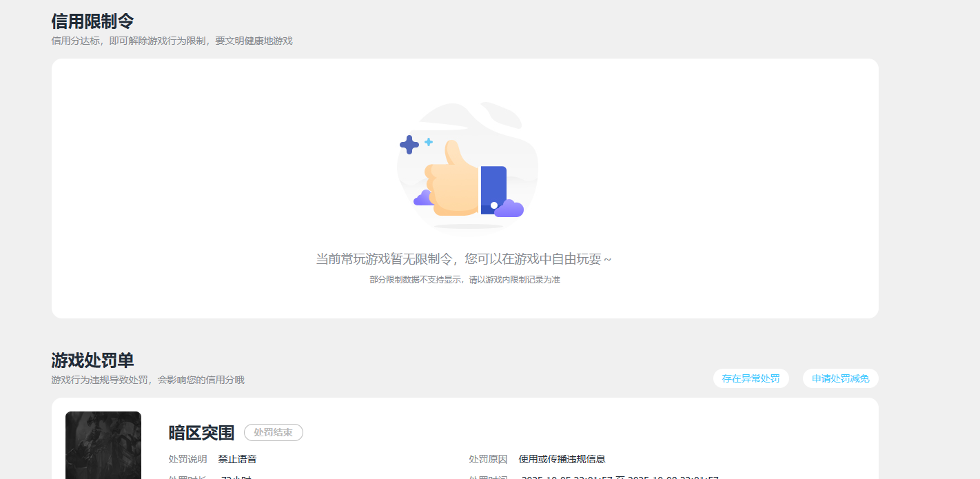Select the 当前常玩游戏暂无限制令 empty-state message

pyautogui.click(x=463, y=259)
